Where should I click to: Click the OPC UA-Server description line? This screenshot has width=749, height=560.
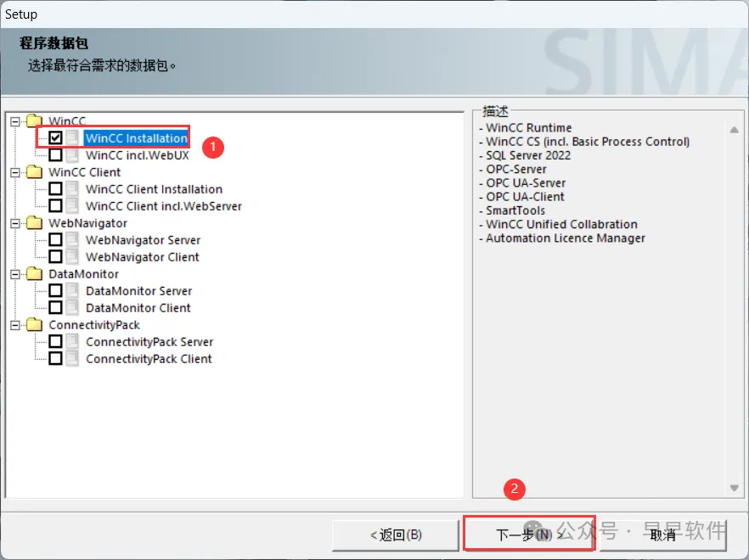tap(522, 183)
